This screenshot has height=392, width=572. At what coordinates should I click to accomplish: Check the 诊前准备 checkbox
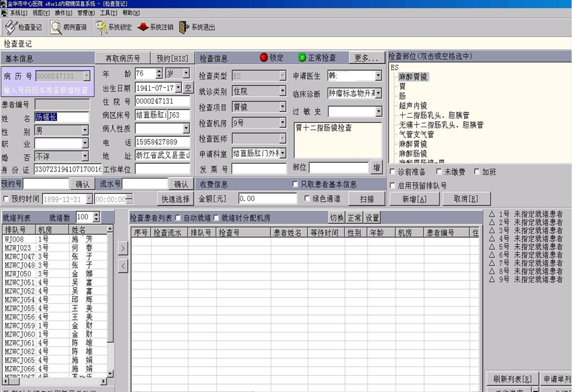coord(392,171)
